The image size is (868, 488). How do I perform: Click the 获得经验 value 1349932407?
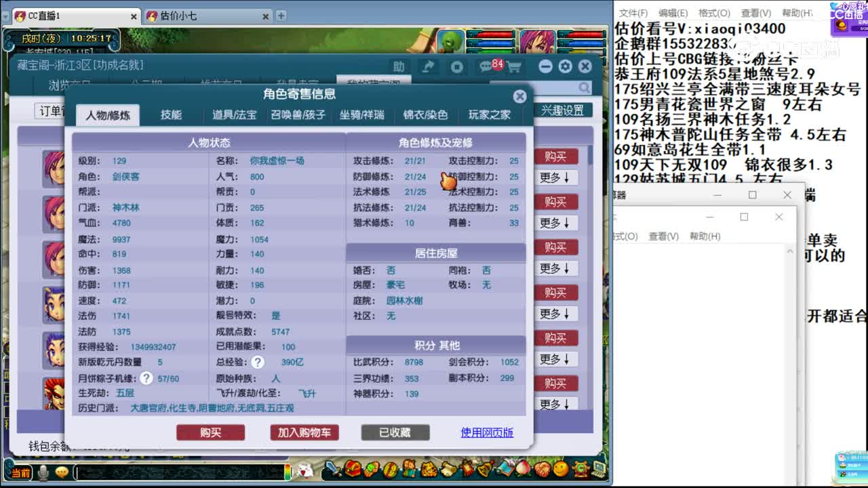pos(153,346)
